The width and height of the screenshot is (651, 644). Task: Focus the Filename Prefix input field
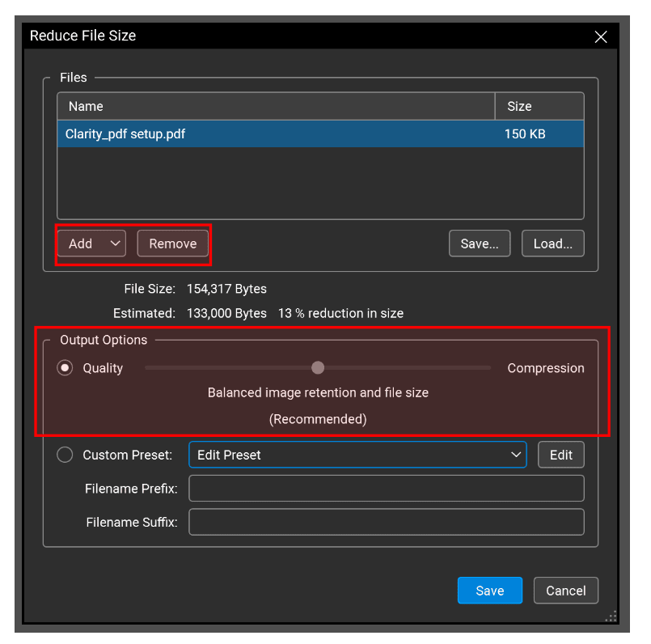(x=386, y=488)
